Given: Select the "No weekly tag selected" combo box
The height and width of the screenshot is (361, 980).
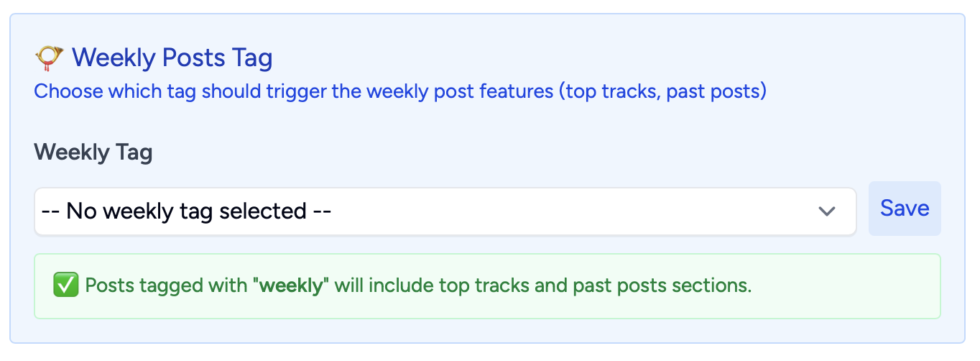Looking at the screenshot, I should tap(445, 211).
